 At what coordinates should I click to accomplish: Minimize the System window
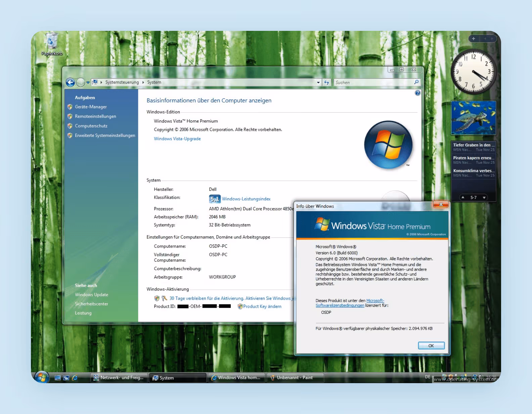point(392,69)
